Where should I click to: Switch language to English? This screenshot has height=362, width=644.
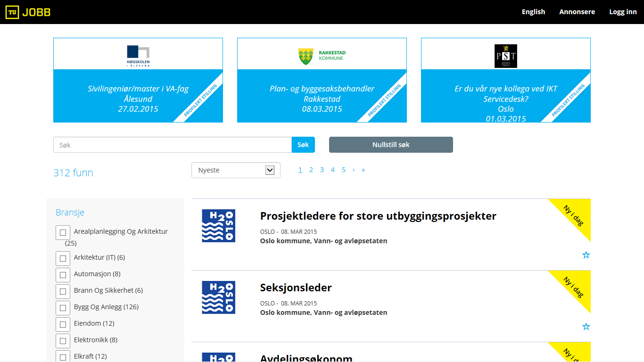tap(533, 12)
